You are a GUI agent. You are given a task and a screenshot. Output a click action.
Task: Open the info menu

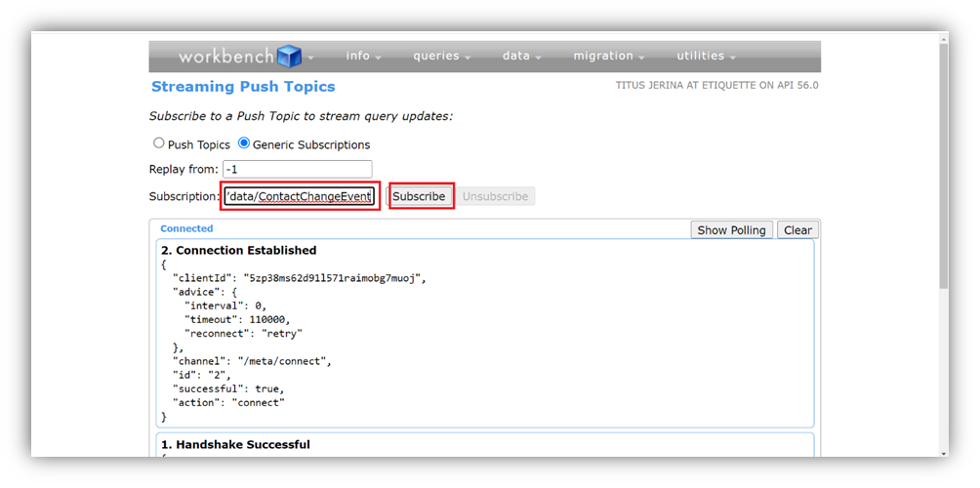pos(364,56)
